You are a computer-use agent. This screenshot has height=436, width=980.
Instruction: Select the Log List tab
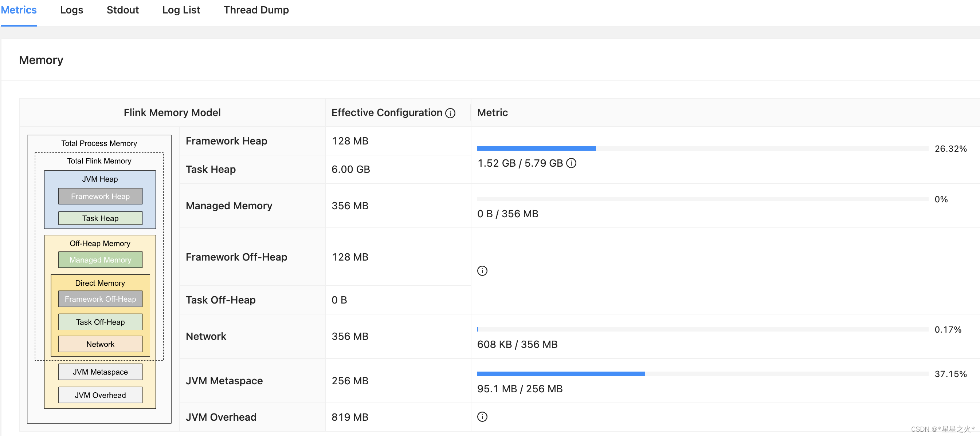[x=181, y=10]
